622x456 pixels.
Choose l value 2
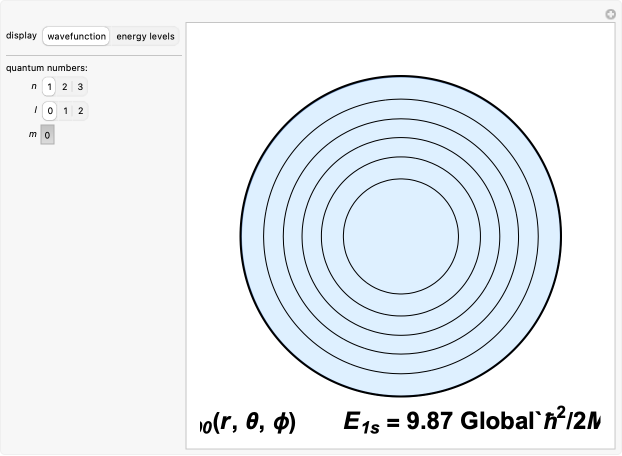[81, 111]
